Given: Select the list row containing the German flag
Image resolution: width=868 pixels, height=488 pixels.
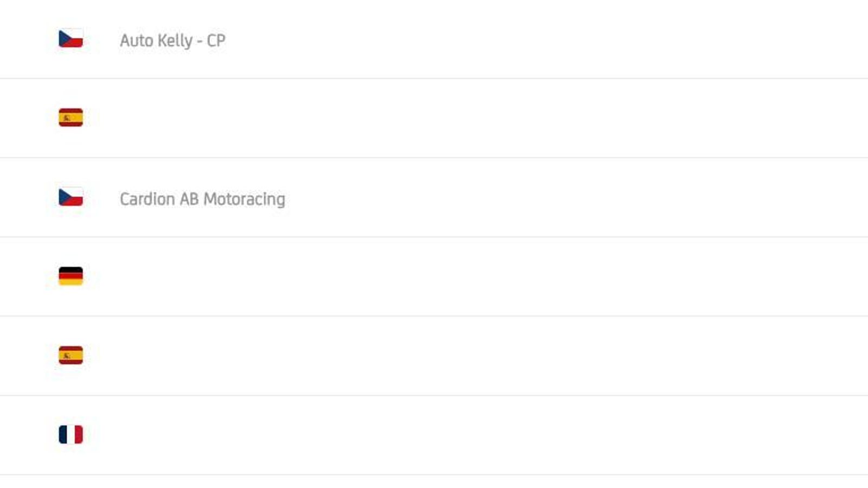Looking at the screenshot, I should pos(434,277).
